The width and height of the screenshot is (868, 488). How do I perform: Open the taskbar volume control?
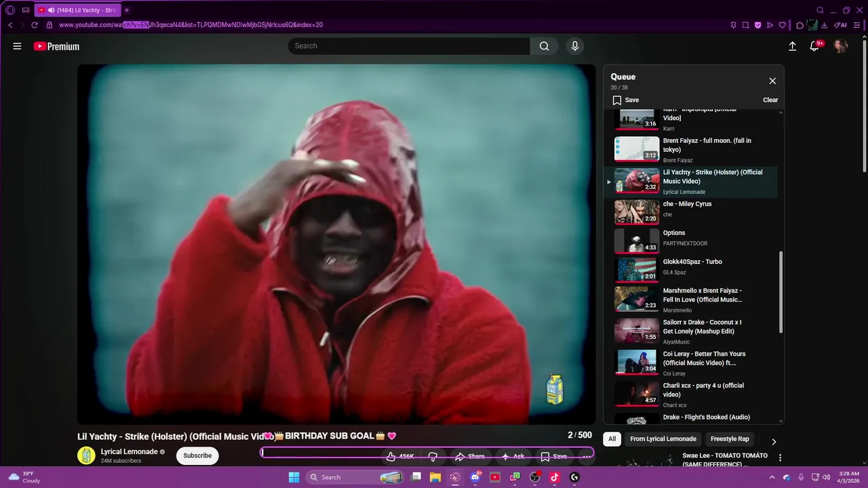pyautogui.click(x=826, y=477)
